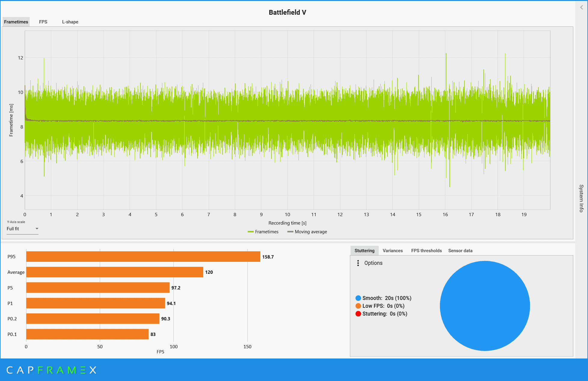The image size is (588, 381).
Task: Click the FPS axis label under bar chart
Action: click(x=160, y=352)
